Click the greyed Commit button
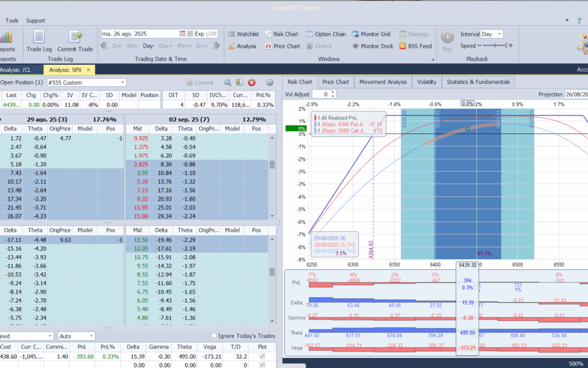 [x=200, y=83]
